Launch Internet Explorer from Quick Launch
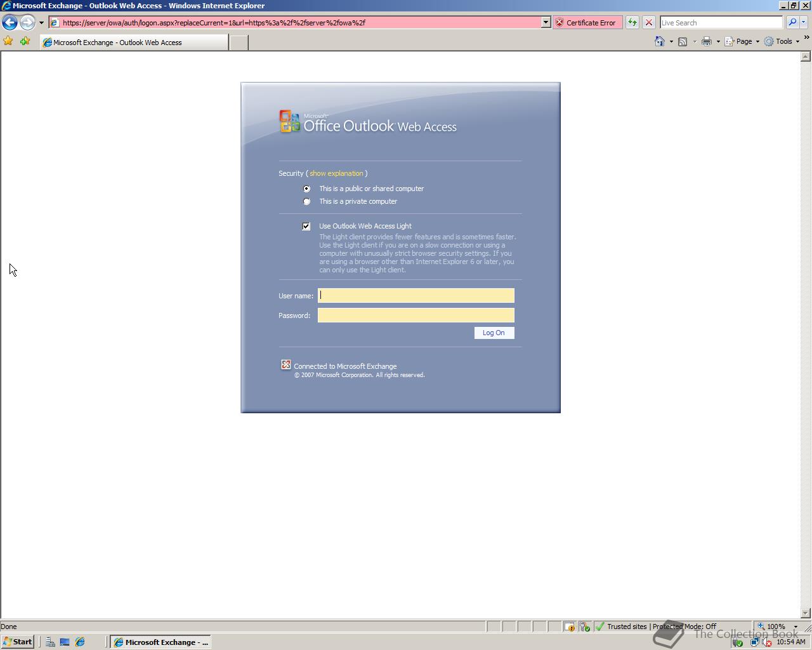This screenshot has height=650, width=812. coord(80,642)
